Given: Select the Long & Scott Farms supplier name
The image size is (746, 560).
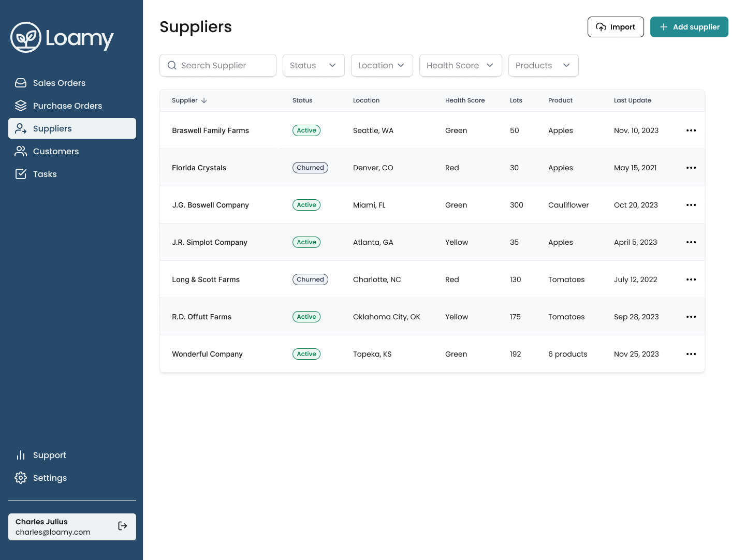Looking at the screenshot, I should coord(206,279).
